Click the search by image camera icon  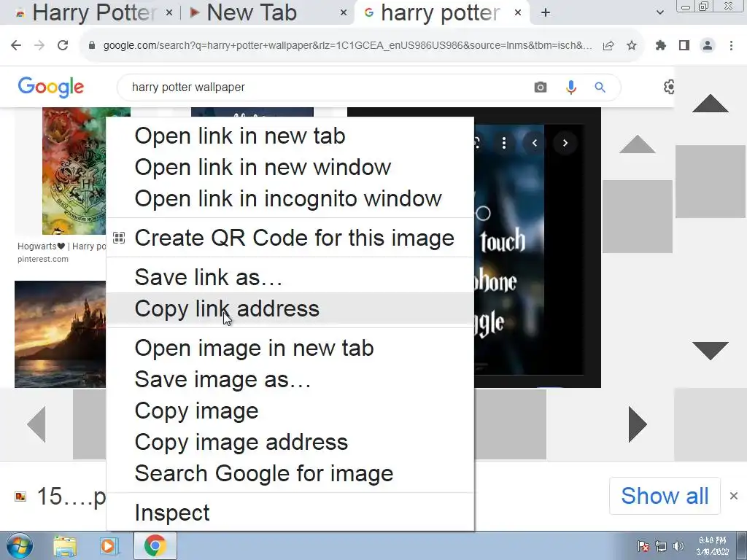(541, 87)
